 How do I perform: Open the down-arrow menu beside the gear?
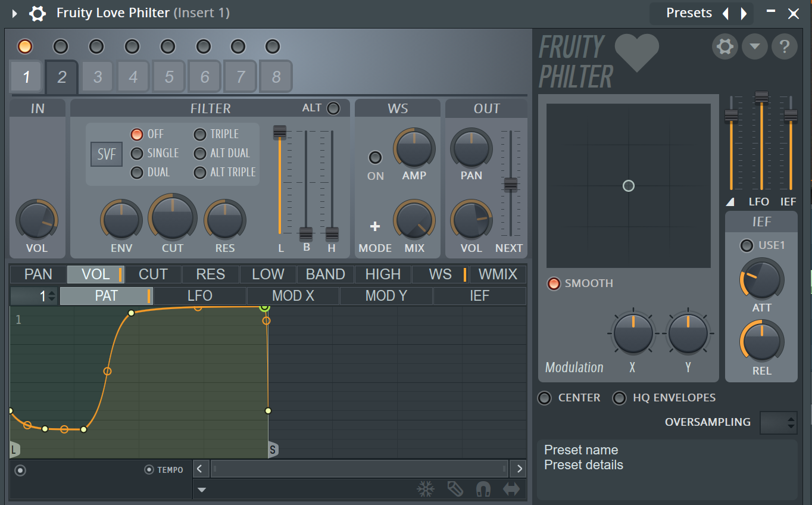tap(754, 46)
